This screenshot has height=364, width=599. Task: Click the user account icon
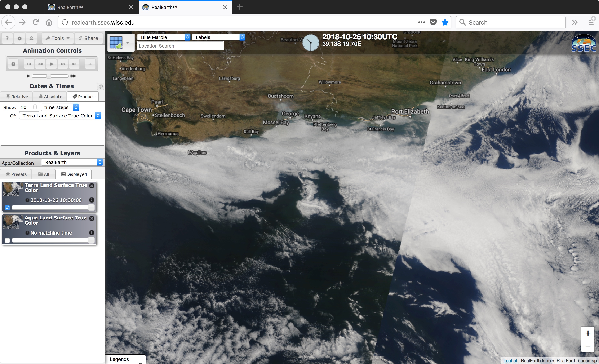click(x=31, y=38)
